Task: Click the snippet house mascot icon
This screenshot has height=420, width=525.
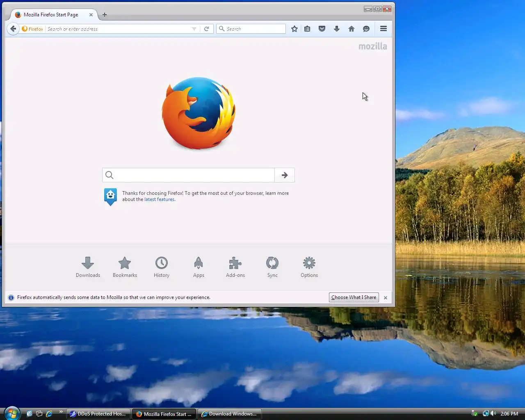Action: [x=110, y=197]
